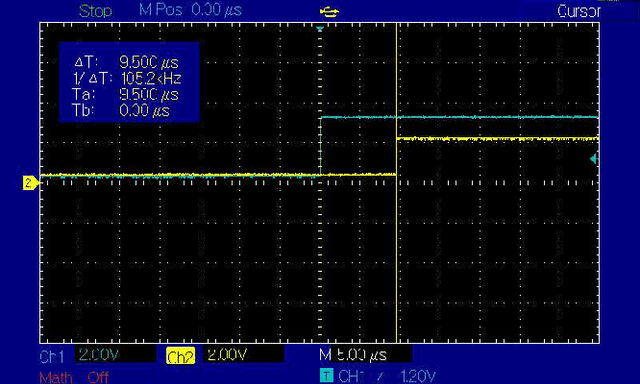The width and height of the screenshot is (640, 384).
Task: Click the cyan waveform high level trace
Action: pyautogui.click(x=460, y=117)
